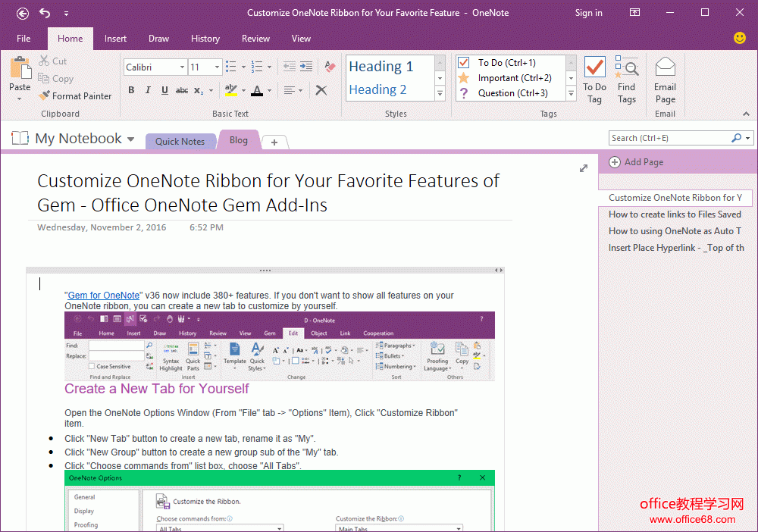Toggle underline formatting
This screenshot has width=758, height=532.
[x=164, y=90]
